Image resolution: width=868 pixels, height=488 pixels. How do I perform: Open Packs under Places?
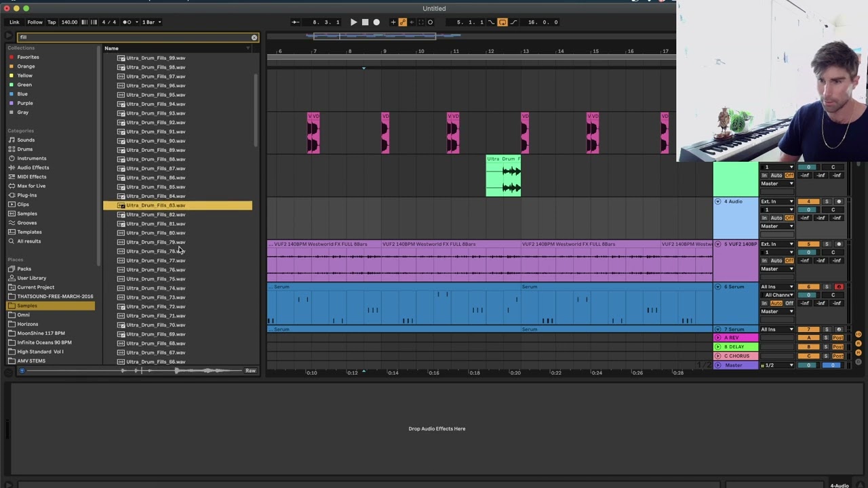pos(24,268)
